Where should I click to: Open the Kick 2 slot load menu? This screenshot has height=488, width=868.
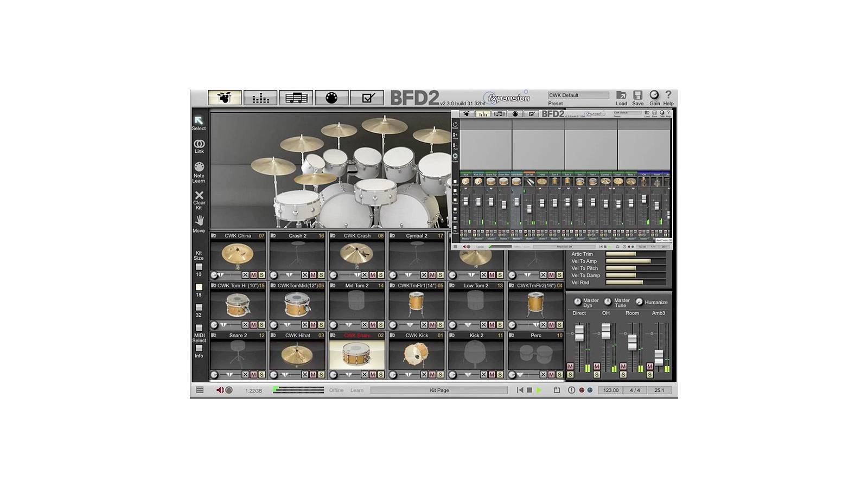[452, 336]
